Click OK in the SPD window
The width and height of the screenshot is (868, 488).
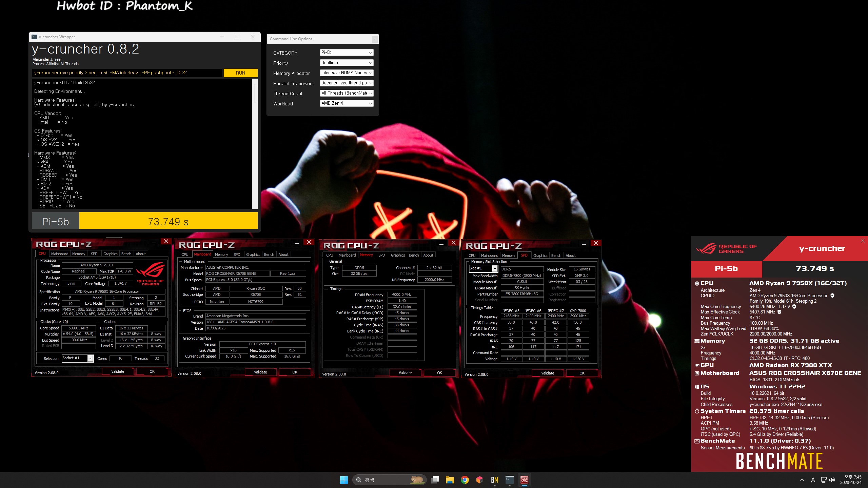tap(582, 373)
